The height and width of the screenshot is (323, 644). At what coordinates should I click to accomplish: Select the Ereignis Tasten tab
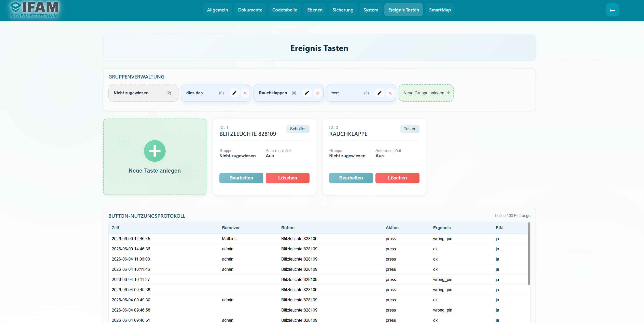(x=403, y=10)
